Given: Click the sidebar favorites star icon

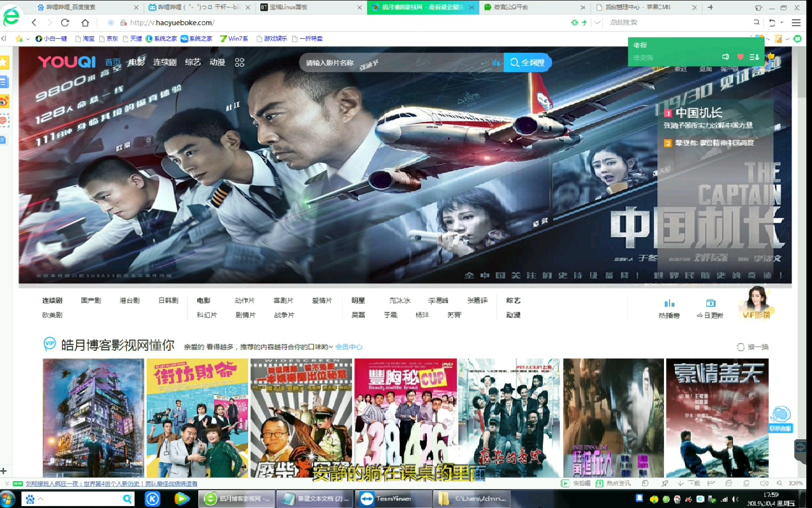Looking at the screenshot, I should tap(4, 62).
